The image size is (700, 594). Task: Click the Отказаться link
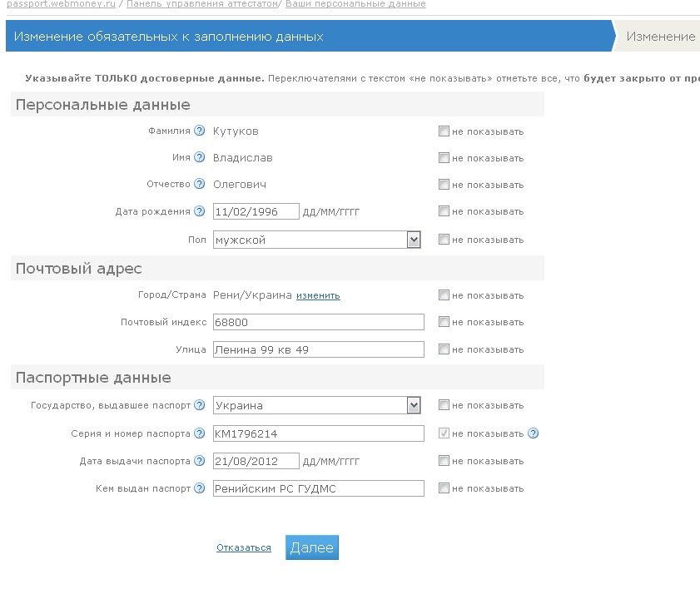click(244, 547)
